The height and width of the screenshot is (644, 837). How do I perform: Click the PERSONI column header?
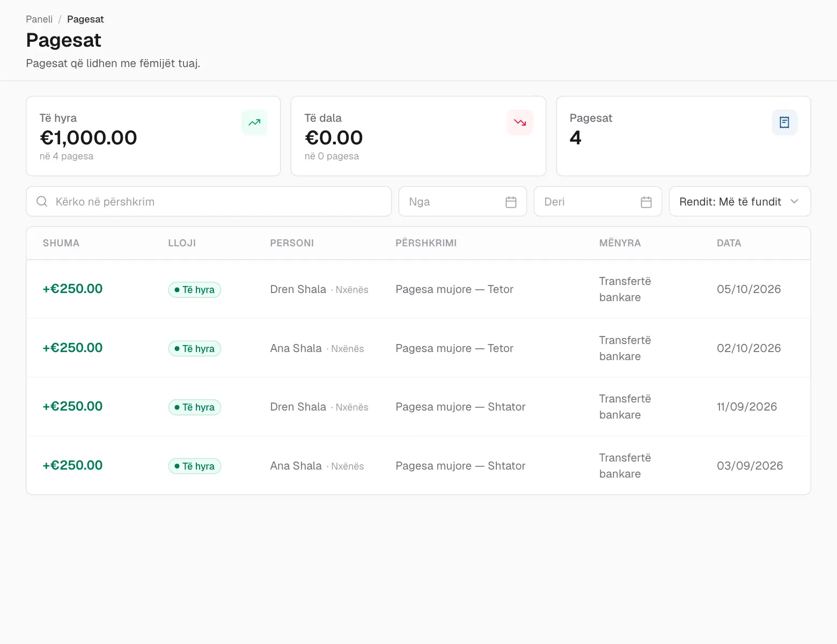[292, 243]
